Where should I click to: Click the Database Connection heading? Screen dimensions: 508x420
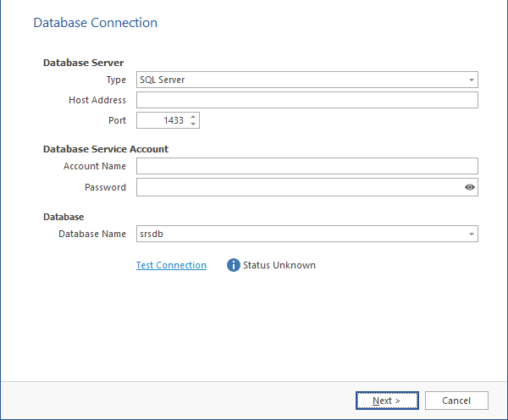(x=95, y=23)
